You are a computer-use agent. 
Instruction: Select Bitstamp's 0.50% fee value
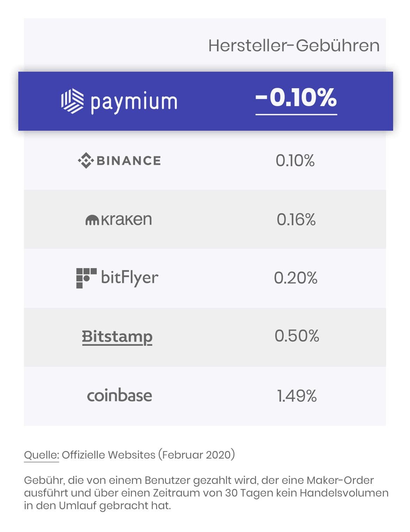click(x=297, y=336)
